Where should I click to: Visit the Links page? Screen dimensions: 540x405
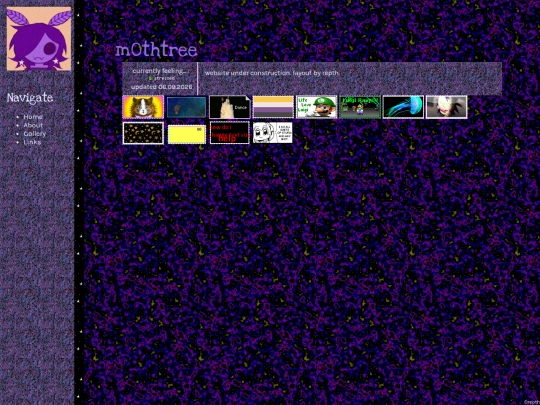point(32,142)
